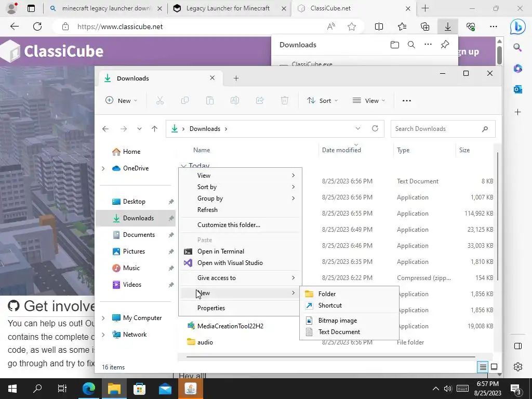This screenshot has height=399, width=532.
Task: Open more options in Edge Downloads panel
Action: (428, 45)
